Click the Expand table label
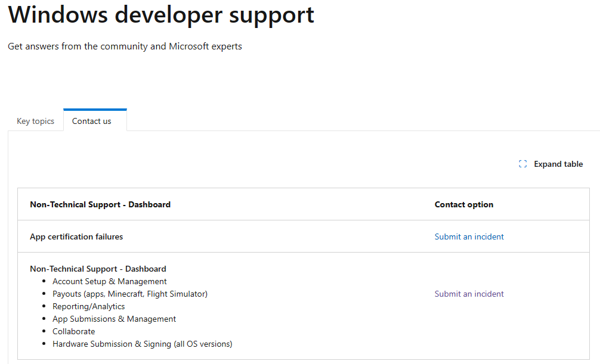Viewport: 600px width, 364px height. click(558, 164)
